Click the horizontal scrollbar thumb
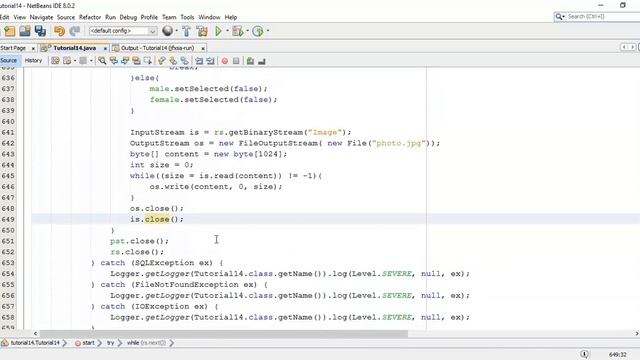This screenshot has width=640, height=360. tap(224, 333)
